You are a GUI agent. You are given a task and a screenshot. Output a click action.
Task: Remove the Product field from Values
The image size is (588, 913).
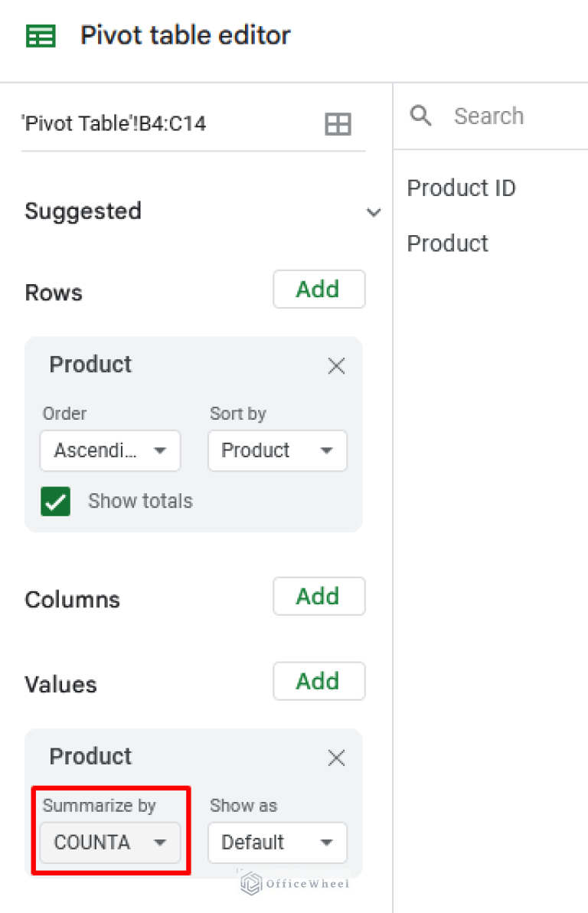[x=336, y=758]
